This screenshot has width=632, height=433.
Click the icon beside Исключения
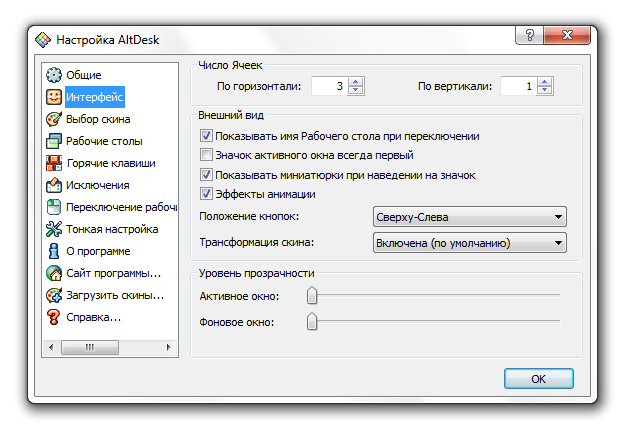tap(54, 185)
